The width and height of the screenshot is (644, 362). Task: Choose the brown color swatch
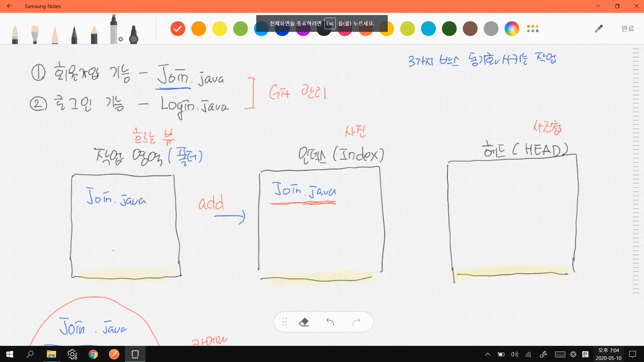point(470,28)
